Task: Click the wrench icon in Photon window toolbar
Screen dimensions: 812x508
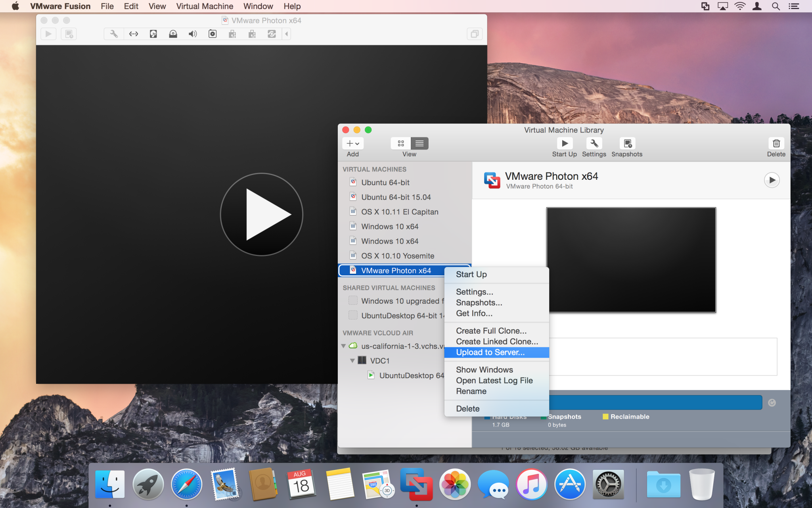Action: pos(114,34)
